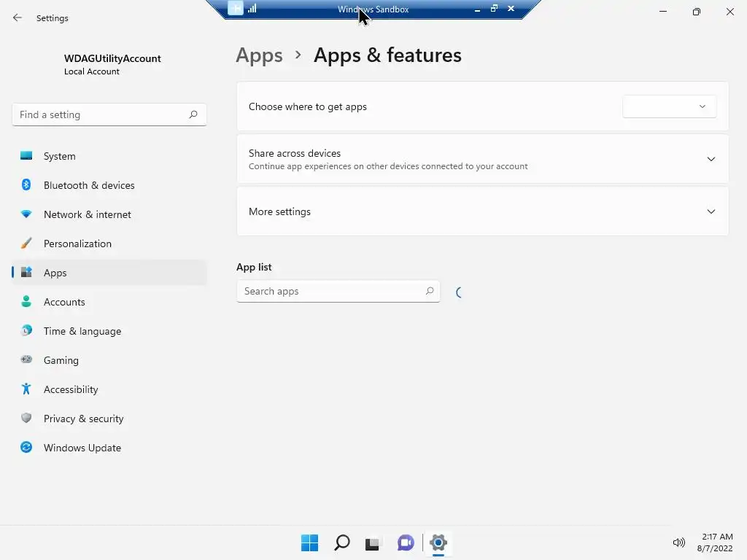
Task: Expand the Share across devices section
Action: tap(711, 159)
